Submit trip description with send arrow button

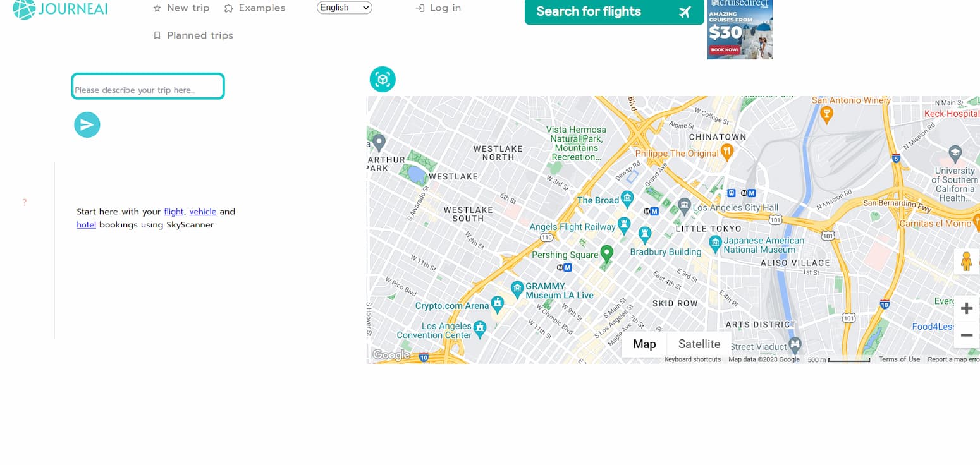coord(87,125)
